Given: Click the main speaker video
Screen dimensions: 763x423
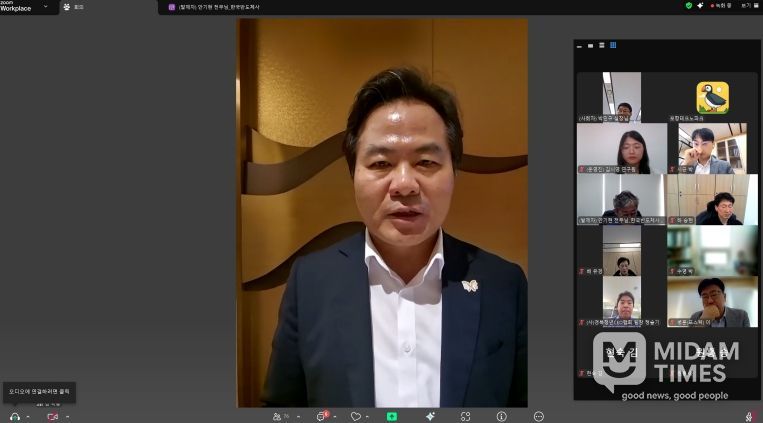Looking at the screenshot, I should (x=382, y=213).
